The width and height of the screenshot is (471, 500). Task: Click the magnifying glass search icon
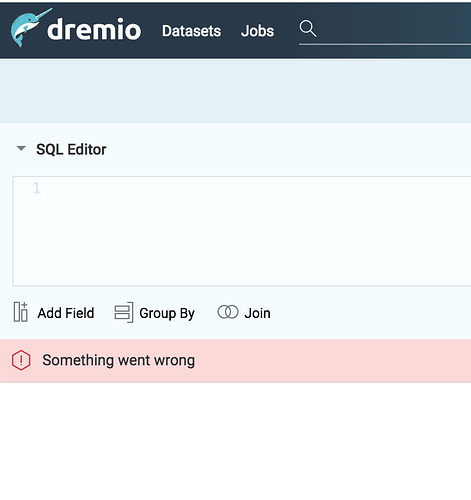pos(307,28)
